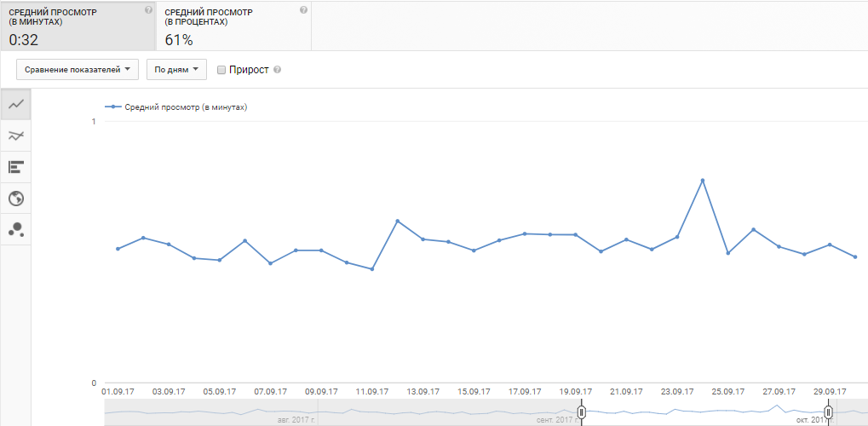Click the Средний просмотр (в минутах) legend entry
Viewport: 868px width, 426px height.
pos(180,107)
